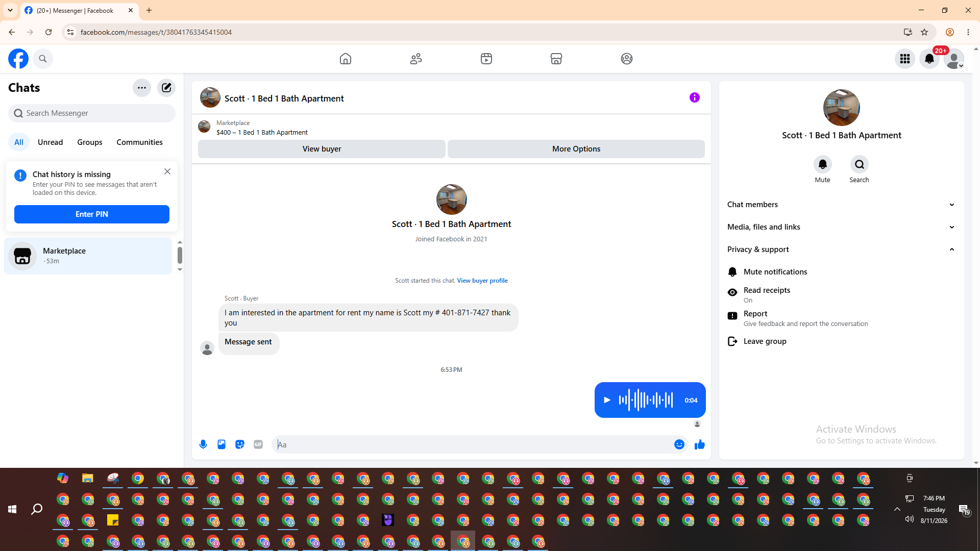Click Leave group option
The image size is (980, 551).
(842, 341)
